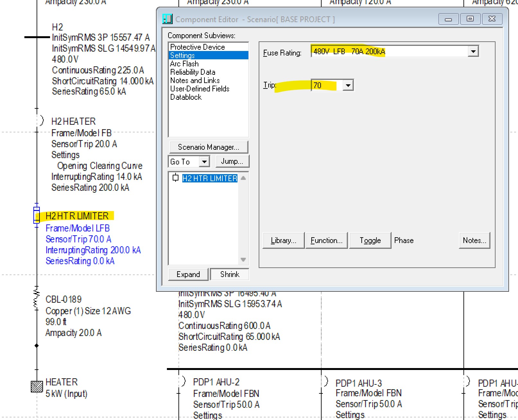The image size is (518, 420).
Task: Select the HEATER load symbol
Action: click(x=37, y=386)
